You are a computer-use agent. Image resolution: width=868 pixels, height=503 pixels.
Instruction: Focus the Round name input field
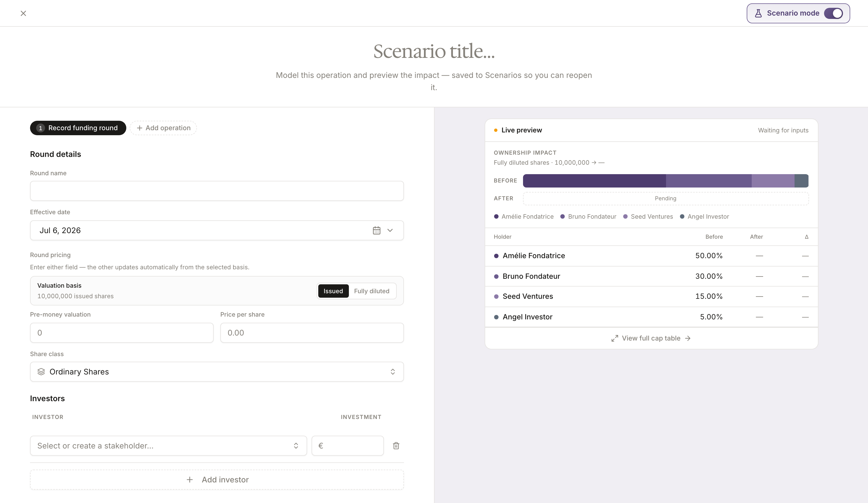tap(217, 191)
